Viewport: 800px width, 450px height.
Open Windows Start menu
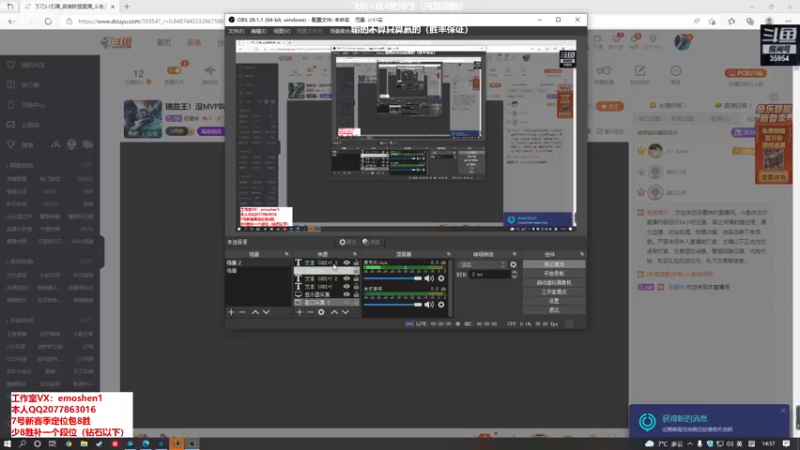coord(7,444)
